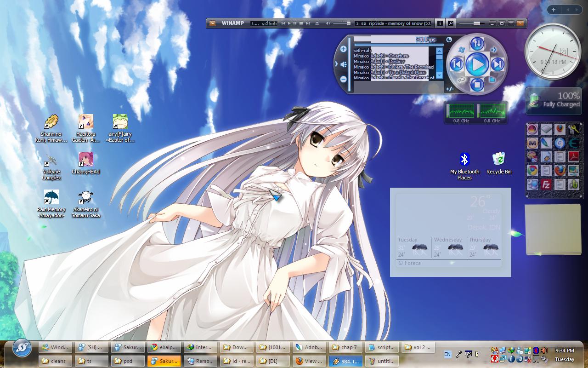Click the Winamp main menu icon at left
This screenshot has width=588, height=368.
213,23
